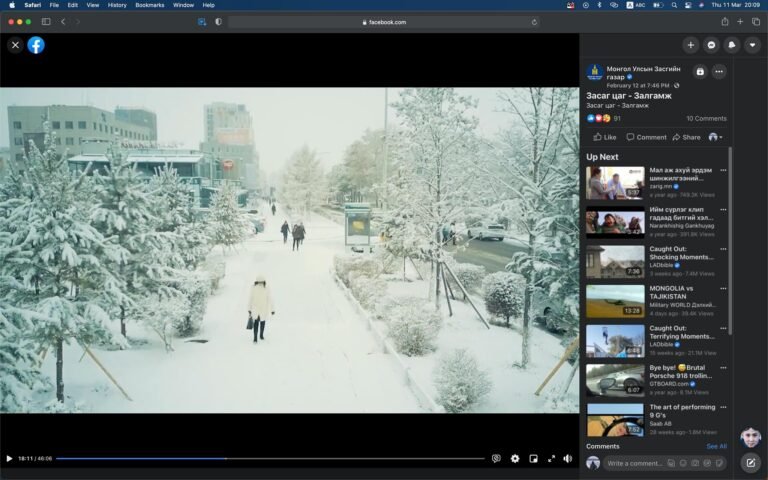Screen dimensions: 768x480
Task: Expand the comment-as profile selector
Action: click(x=715, y=137)
